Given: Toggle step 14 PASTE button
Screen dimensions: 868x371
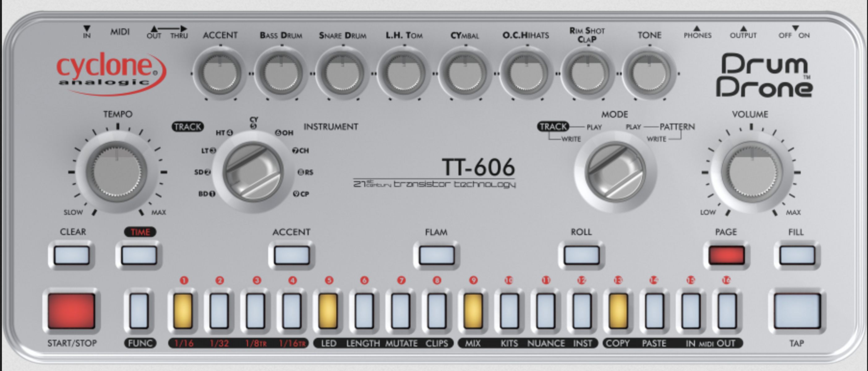Looking at the screenshot, I should tap(654, 311).
